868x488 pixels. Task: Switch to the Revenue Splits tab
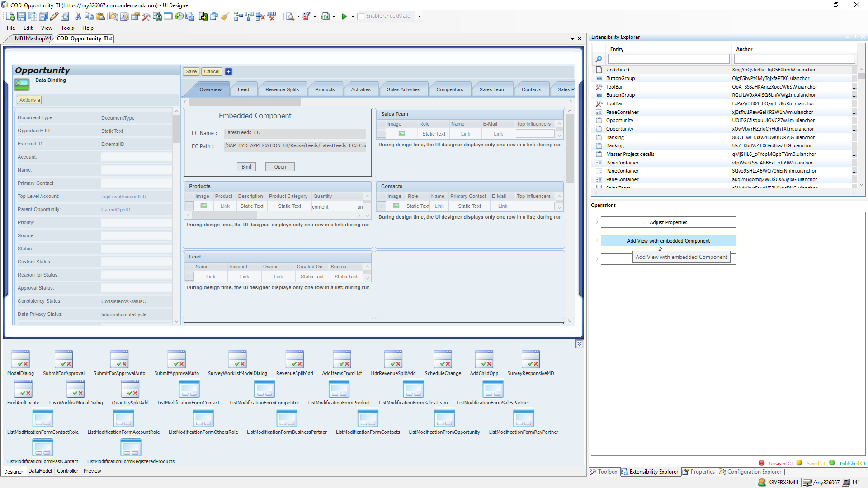[x=282, y=89]
